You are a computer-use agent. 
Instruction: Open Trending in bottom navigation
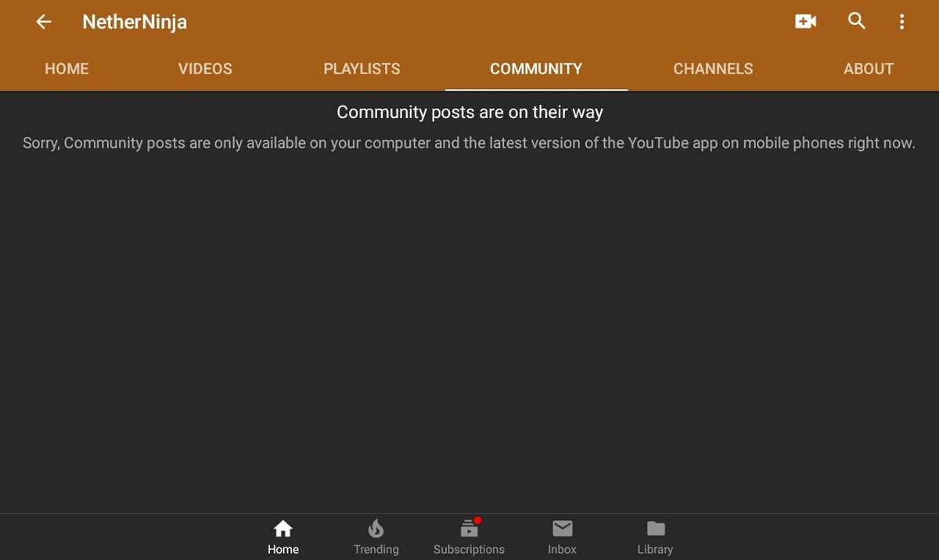pos(376,537)
